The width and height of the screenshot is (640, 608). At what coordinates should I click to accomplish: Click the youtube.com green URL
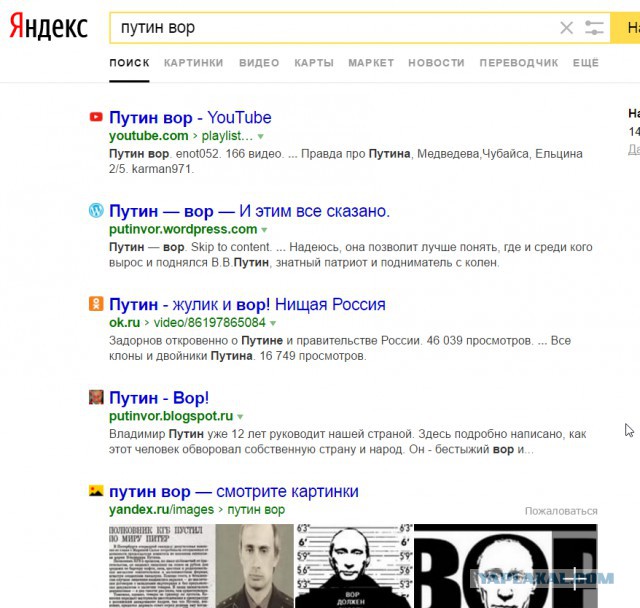pos(149,135)
